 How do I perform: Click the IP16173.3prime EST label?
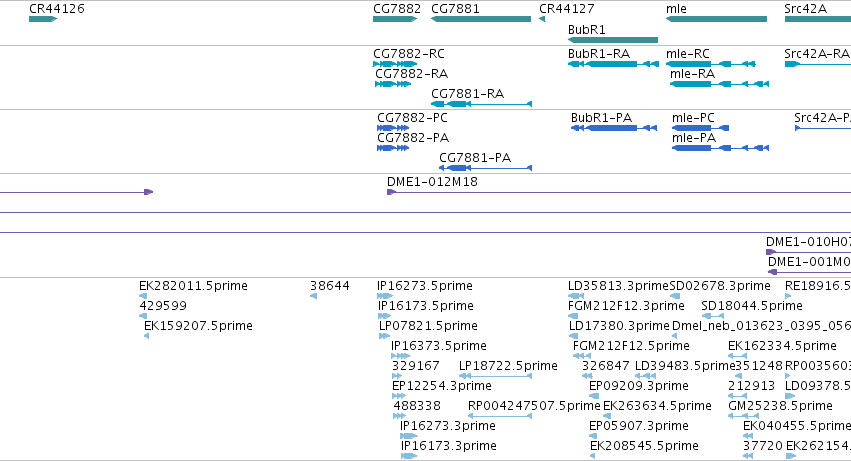click(x=449, y=447)
